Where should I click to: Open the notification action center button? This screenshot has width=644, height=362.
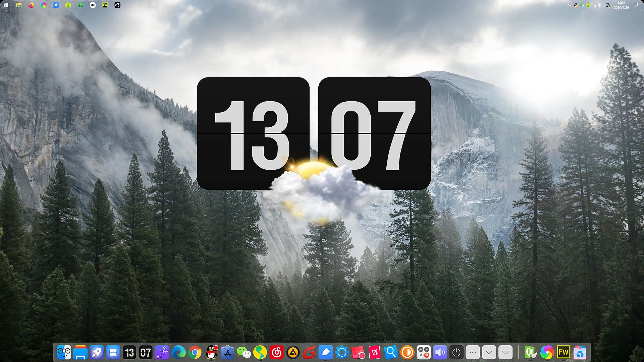(x=635, y=5)
